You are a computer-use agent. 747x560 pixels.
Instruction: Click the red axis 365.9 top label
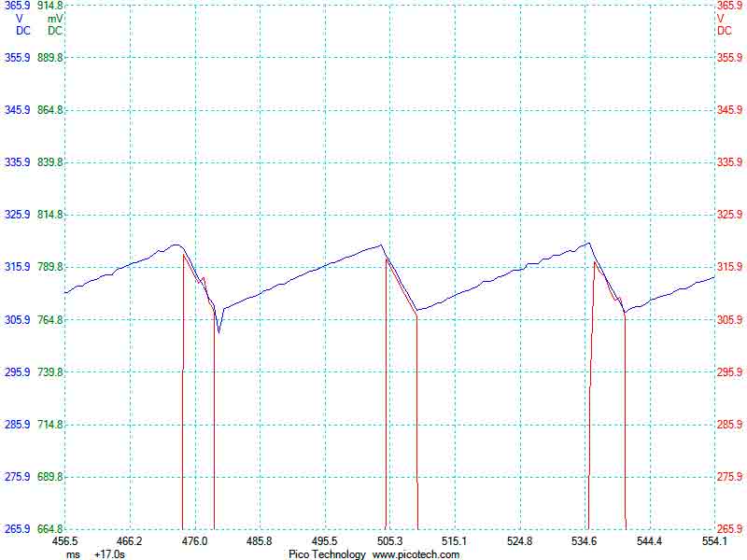pos(729,6)
